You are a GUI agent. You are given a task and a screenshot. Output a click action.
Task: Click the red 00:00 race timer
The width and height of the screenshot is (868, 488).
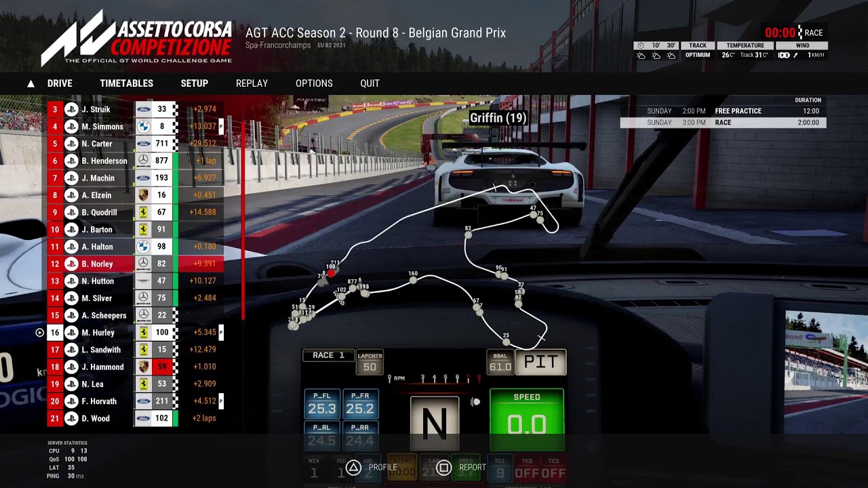click(x=780, y=33)
